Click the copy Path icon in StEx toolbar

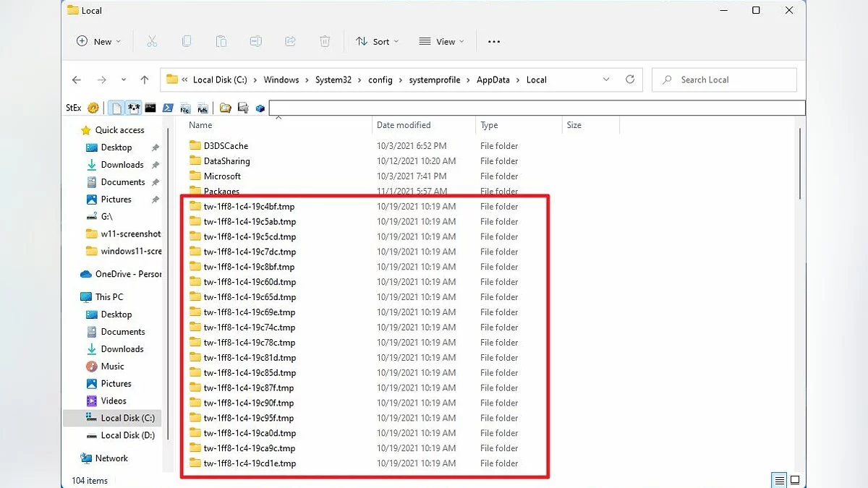click(204, 108)
